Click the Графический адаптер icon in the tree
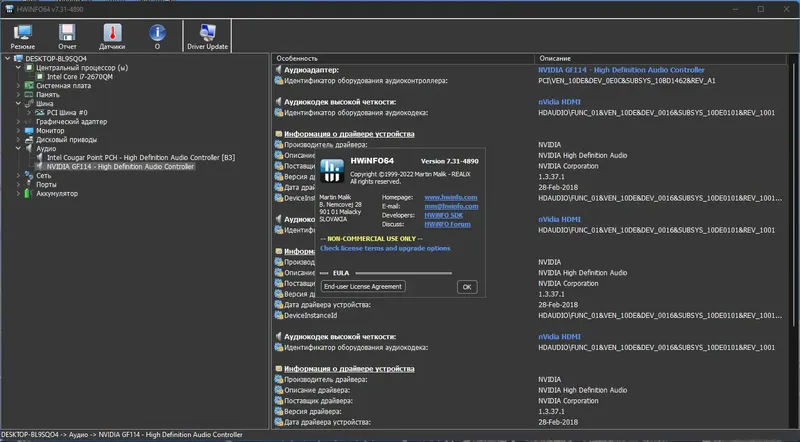Viewport: 800px width, 442px height. [x=29, y=121]
